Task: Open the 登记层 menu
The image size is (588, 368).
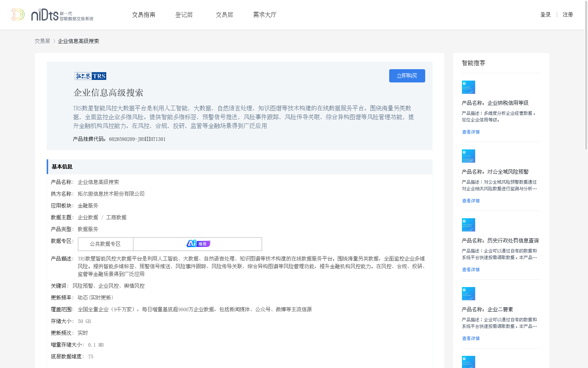Action: click(x=184, y=15)
